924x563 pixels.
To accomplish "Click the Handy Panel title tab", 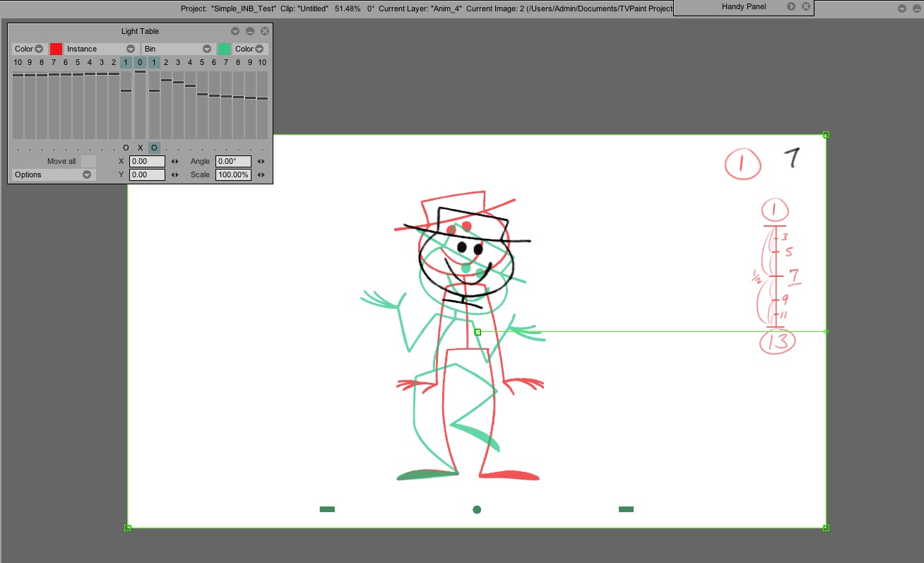I will [x=744, y=6].
